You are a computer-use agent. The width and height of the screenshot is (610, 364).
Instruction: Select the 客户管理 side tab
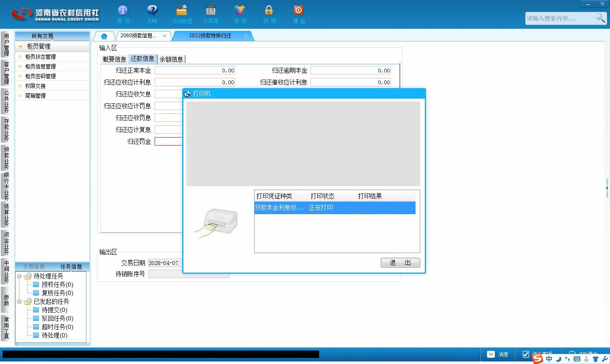[6, 72]
